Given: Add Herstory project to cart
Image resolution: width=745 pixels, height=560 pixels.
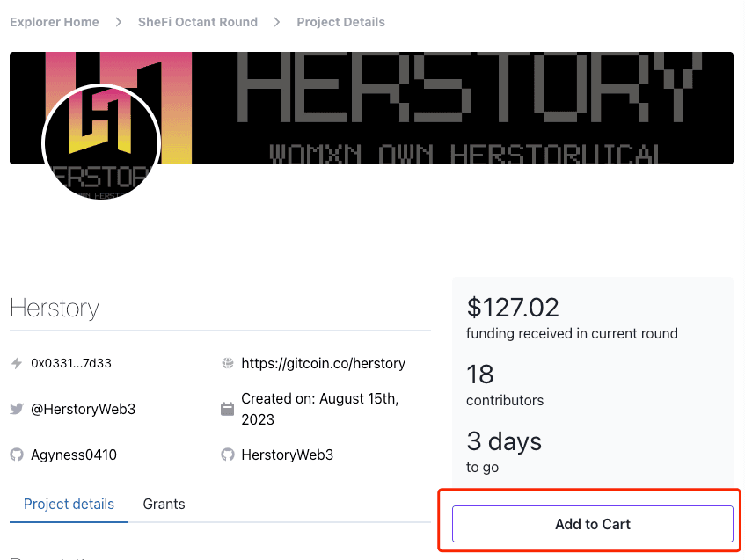Looking at the screenshot, I should point(593,524).
